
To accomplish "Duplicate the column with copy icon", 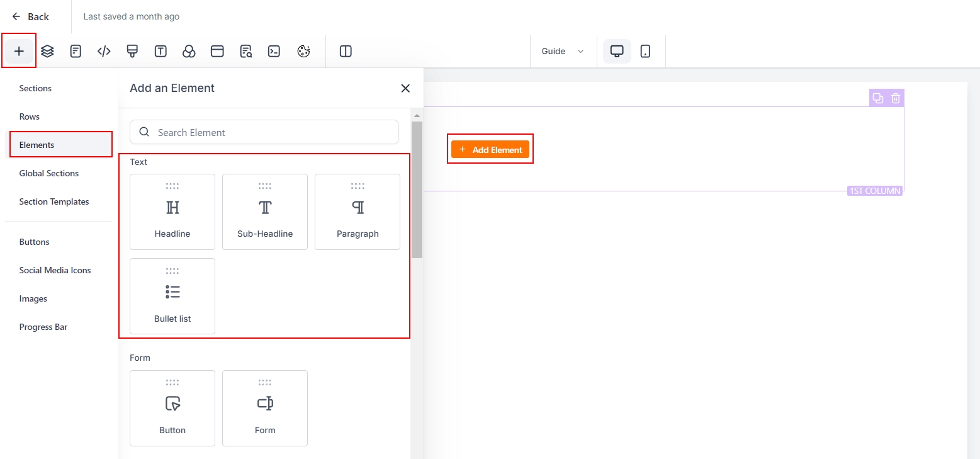I will [x=877, y=98].
